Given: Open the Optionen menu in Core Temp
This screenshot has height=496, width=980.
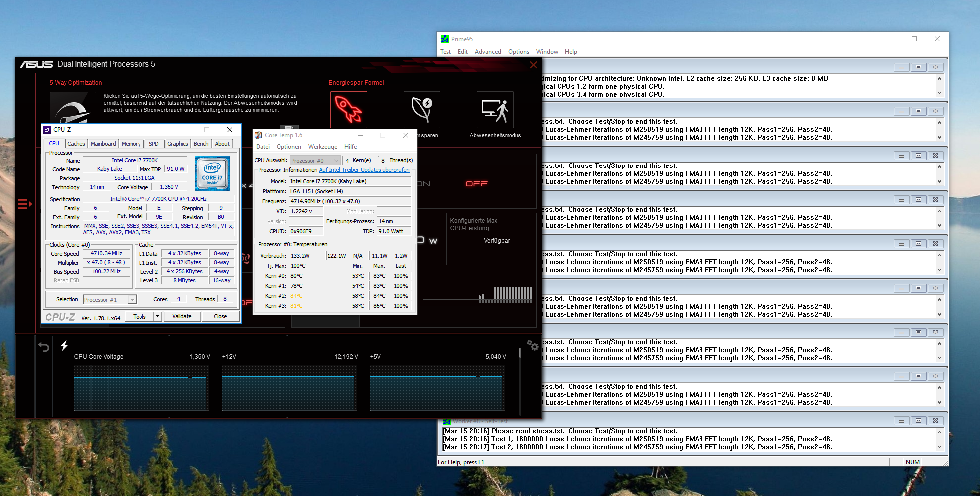Looking at the screenshot, I should click(289, 147).
